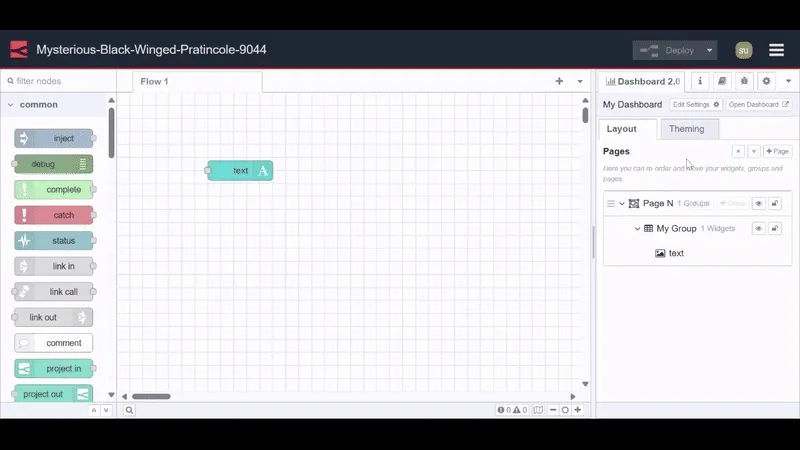Open the sidebar tabs dropdown arrow
Viewport: 800px width, 450px height.
click(x=788, y=81)
